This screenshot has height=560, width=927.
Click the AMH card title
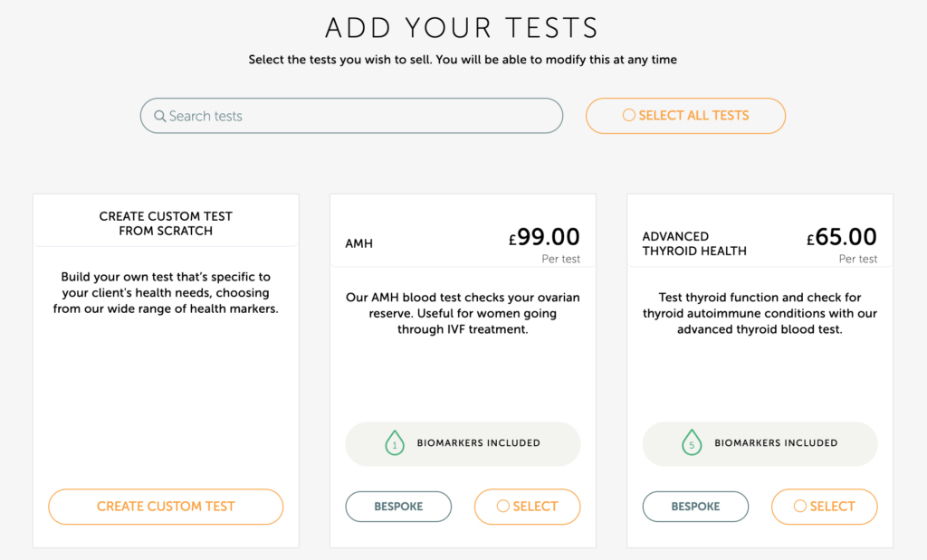(359, 243)
